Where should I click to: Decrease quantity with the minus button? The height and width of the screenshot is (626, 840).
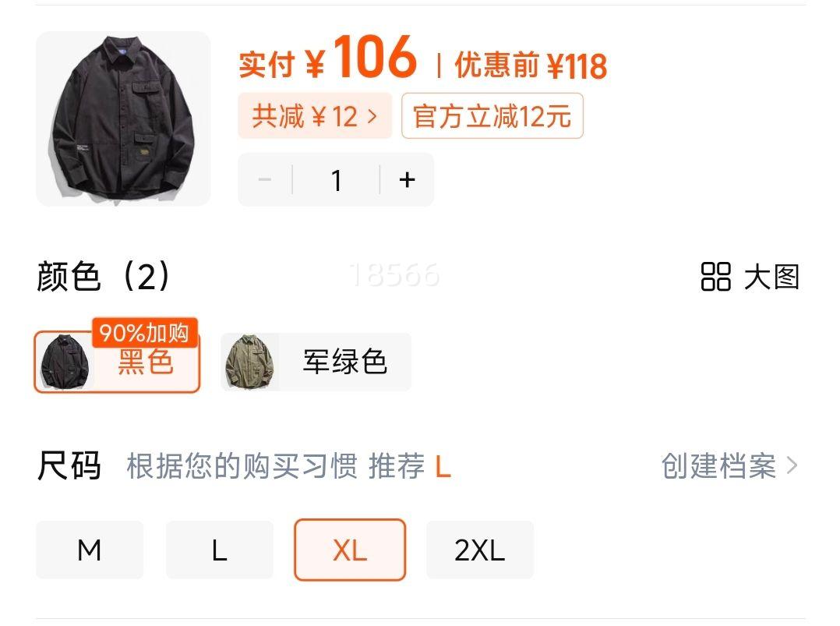pos(265,179)
